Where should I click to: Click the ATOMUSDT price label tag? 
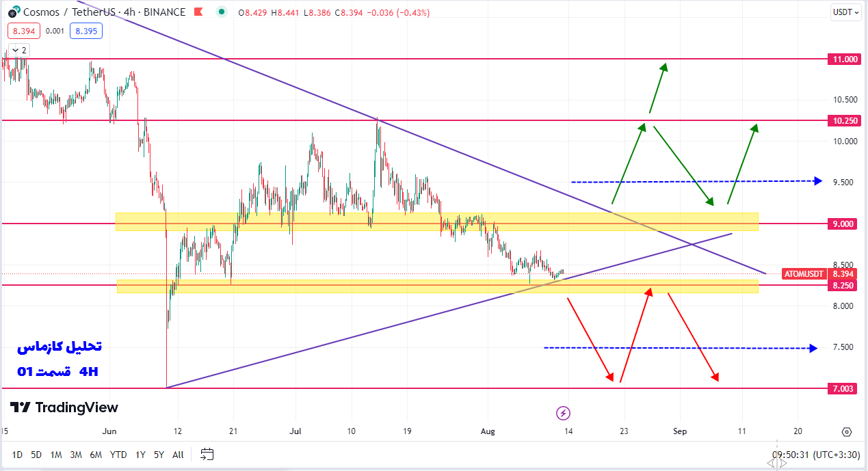point(804,274)
